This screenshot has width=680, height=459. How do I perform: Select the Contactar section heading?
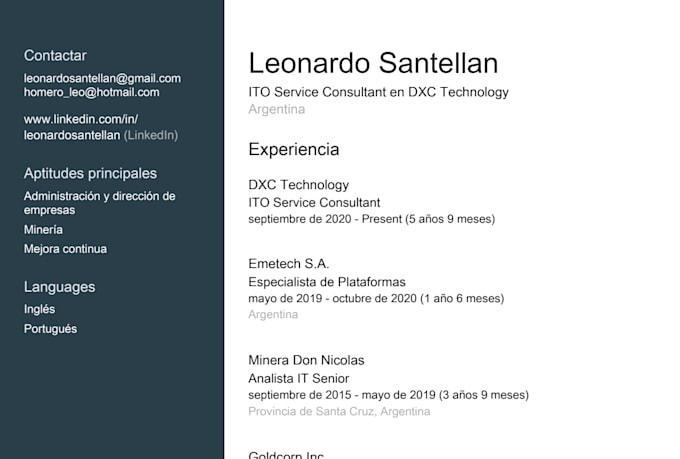[55, 56]
